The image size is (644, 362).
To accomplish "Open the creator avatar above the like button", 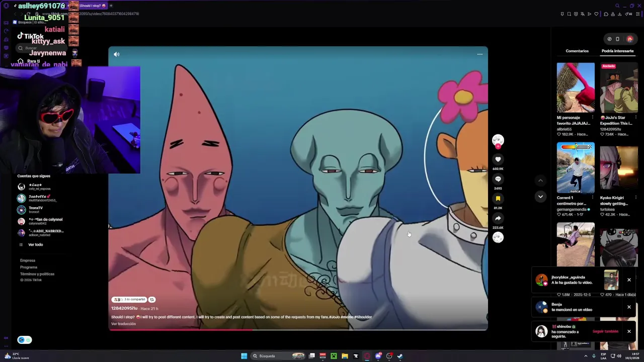I will click(498, 140).
